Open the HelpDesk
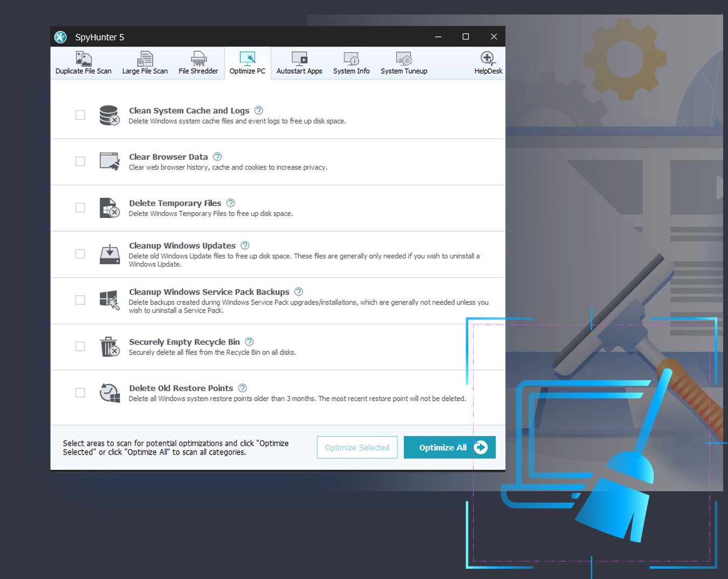Image resolution: width=728 pixels, height=579 pixels. (487, 62)
